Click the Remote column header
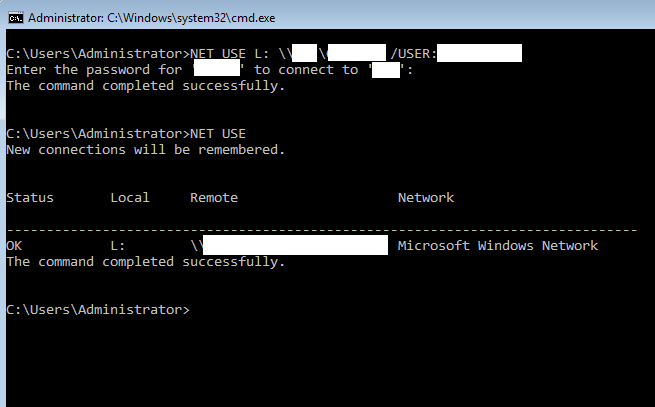 coord(214,198)
